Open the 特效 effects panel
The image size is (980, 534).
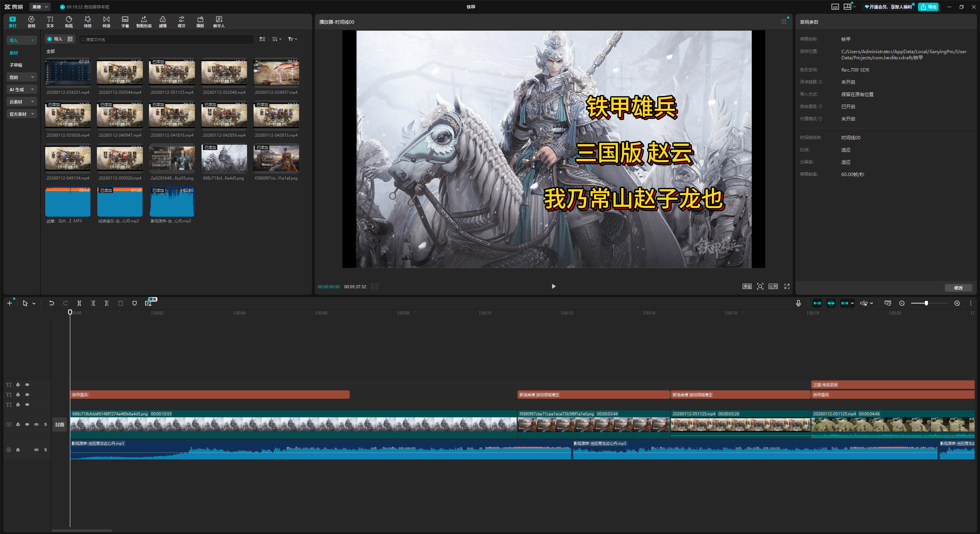click(x=88, y=22)
